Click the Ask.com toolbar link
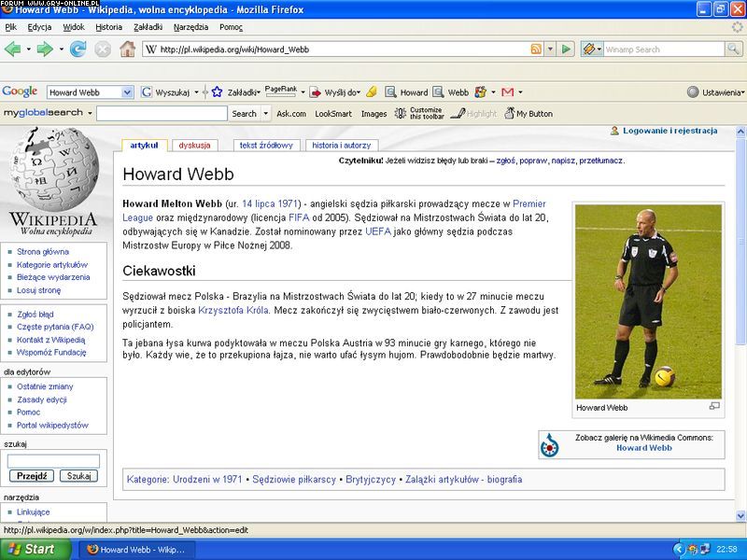Screen dimensions: 747x560 point(291,114)
